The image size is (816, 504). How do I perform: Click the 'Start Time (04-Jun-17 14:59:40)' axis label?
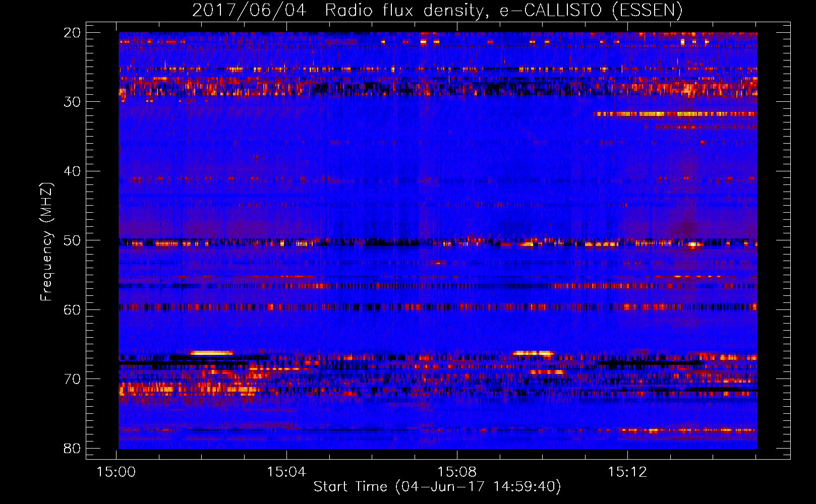(x=437, y=486)
